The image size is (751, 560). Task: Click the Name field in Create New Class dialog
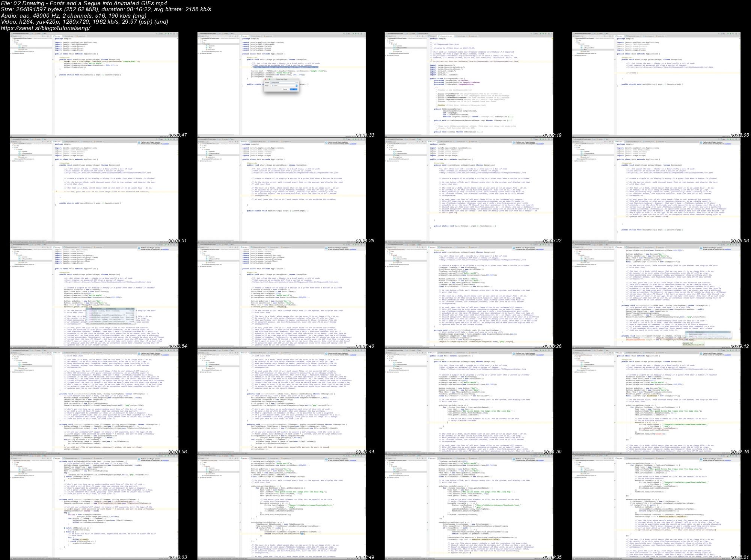pos(283,83)
